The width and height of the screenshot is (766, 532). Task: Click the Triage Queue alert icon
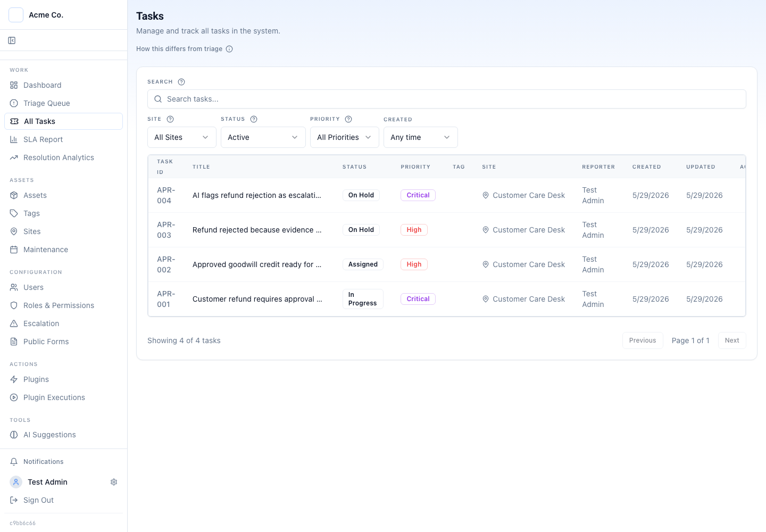pos(14,103)
